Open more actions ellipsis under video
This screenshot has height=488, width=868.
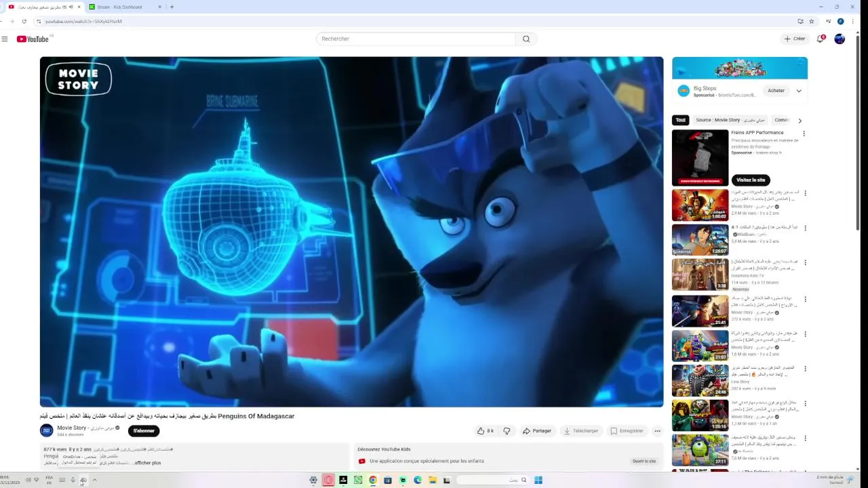(x=657, y=430)
